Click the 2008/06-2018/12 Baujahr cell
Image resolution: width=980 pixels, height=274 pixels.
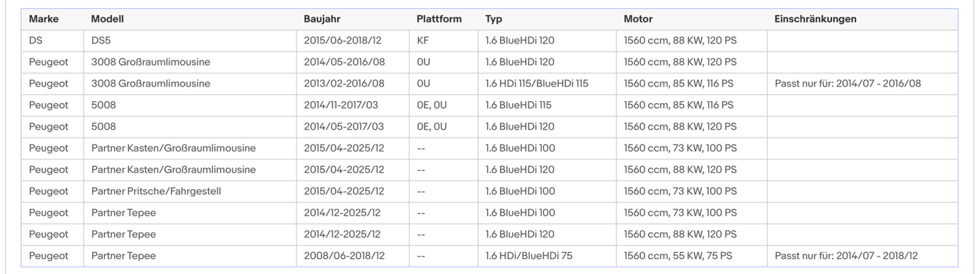[344, 256]
